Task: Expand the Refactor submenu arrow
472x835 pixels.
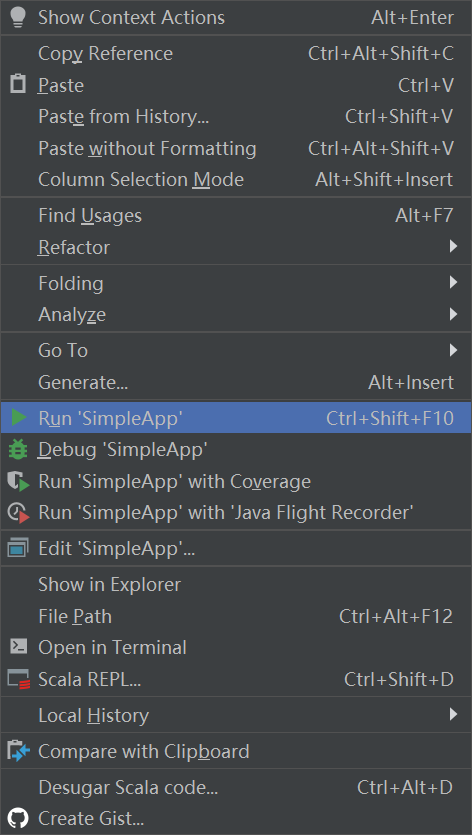Action: 453,247
